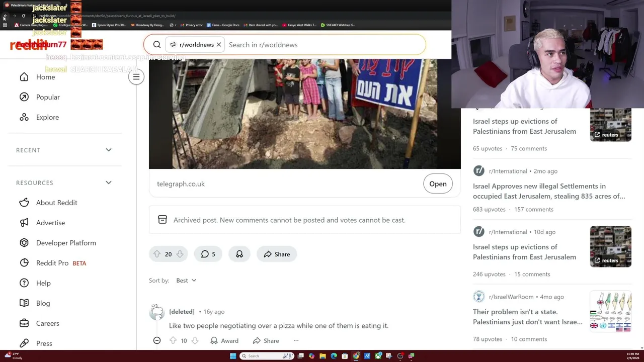Screen dimensions: 644x362
Task: Click the search magnifier icon
Action: [157, 45]
